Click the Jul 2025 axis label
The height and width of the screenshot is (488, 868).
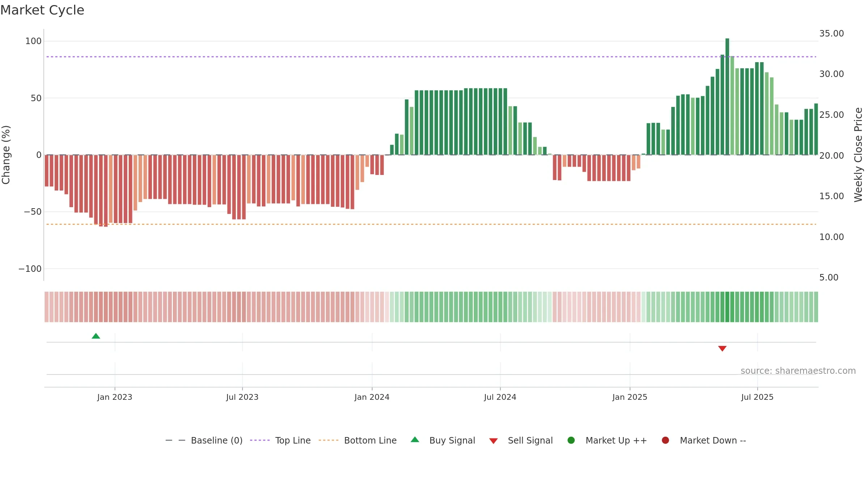pos(757,397)
